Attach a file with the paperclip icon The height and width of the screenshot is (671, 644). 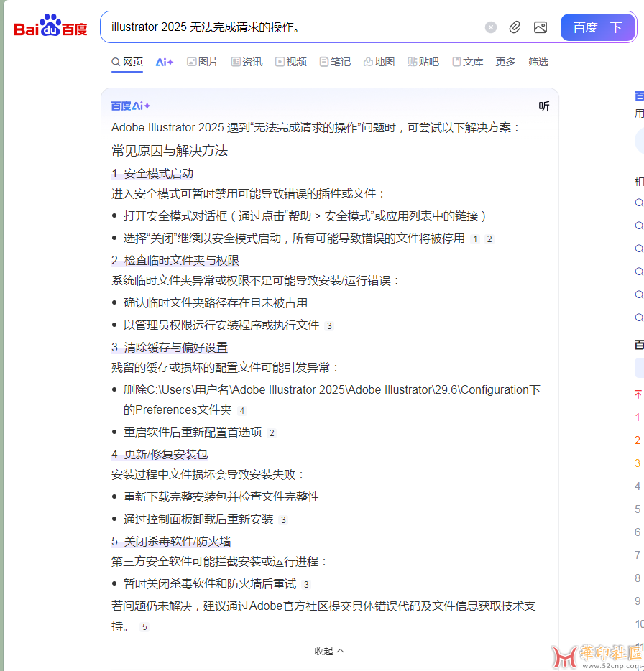pyautogui.click(x=515, y=27)
